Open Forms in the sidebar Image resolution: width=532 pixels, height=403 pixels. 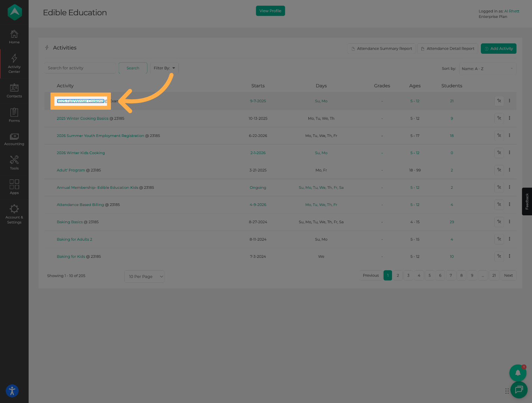point(14,115)
